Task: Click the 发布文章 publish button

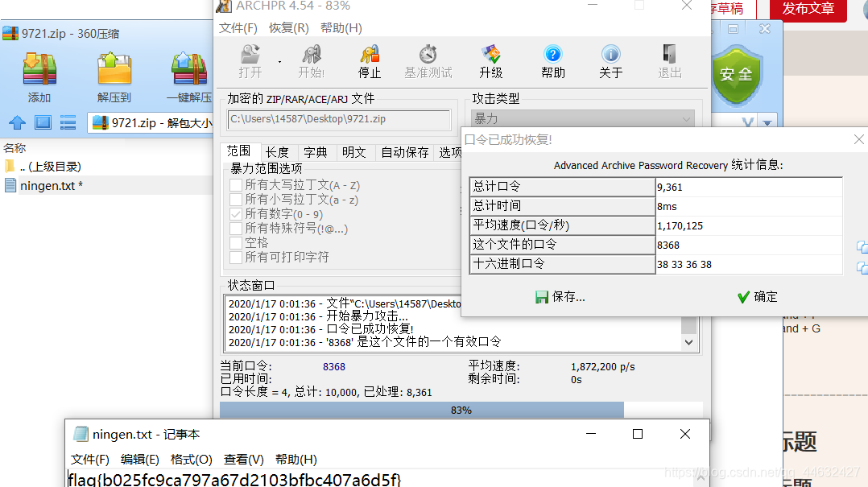Action: point(808,9)
